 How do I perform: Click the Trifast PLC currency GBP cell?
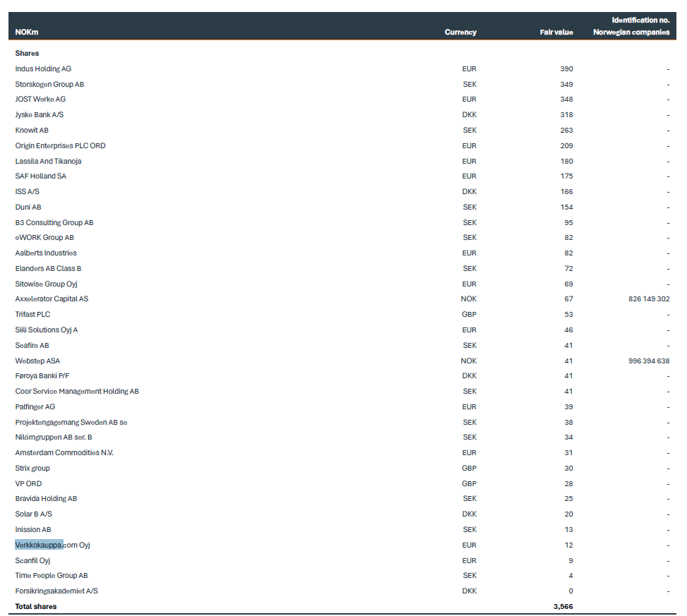469,315
